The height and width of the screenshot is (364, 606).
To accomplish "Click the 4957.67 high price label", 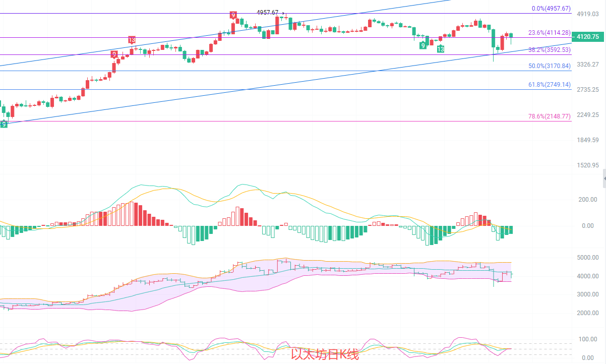I will pyautogui.click(x=268, y=13).
